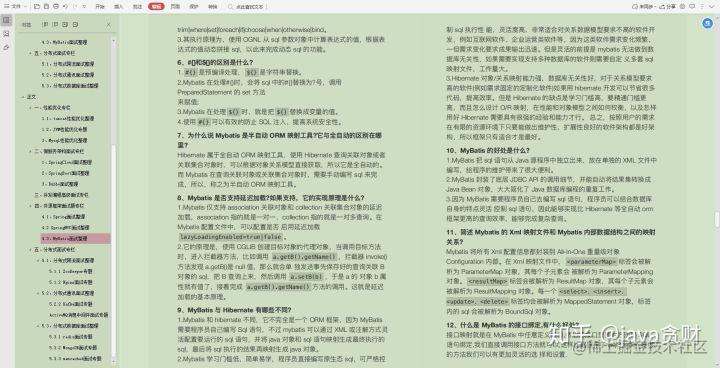Viewport: 720px width, 368px height.
Task: Open the quick access toolbar dropdown arrow
Action: click(x=84, y=6)
